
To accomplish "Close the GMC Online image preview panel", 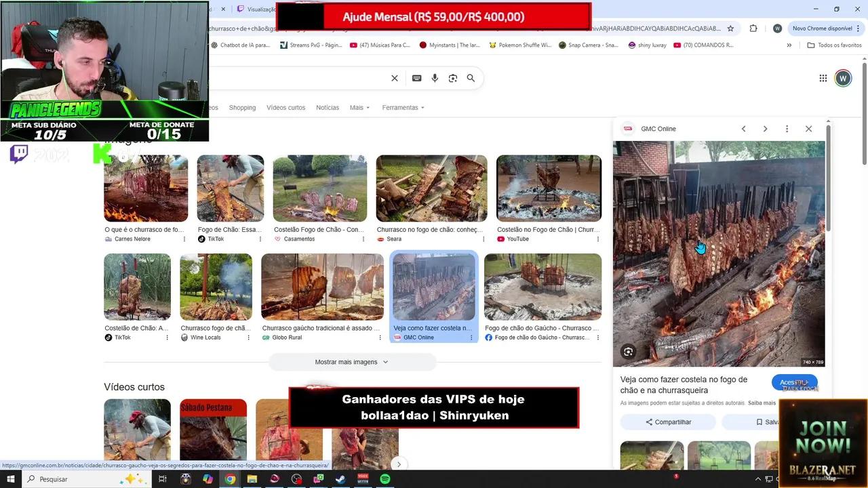I will pos(808,129).
